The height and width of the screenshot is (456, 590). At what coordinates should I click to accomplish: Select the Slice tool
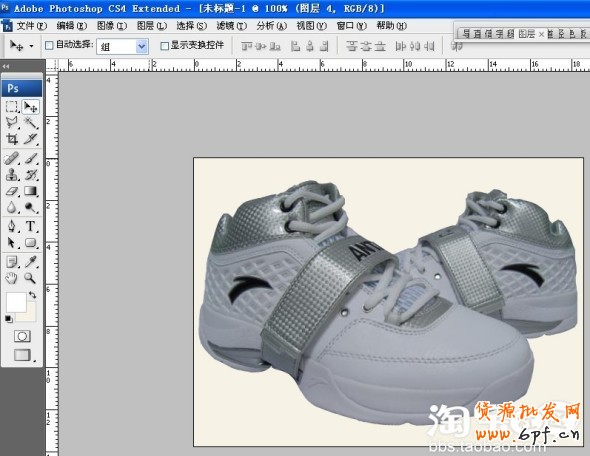pyautogui.click(x=31, y=139)
